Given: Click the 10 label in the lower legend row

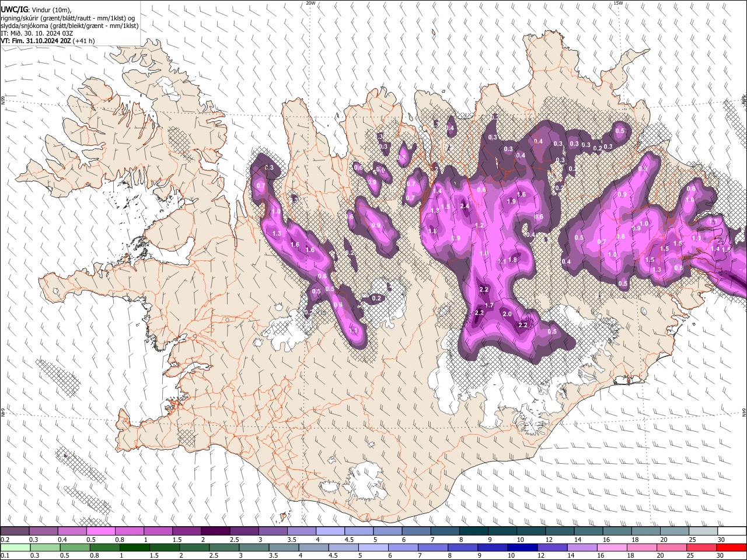Looking at the screenshot, I should click(x=511, y=556).
